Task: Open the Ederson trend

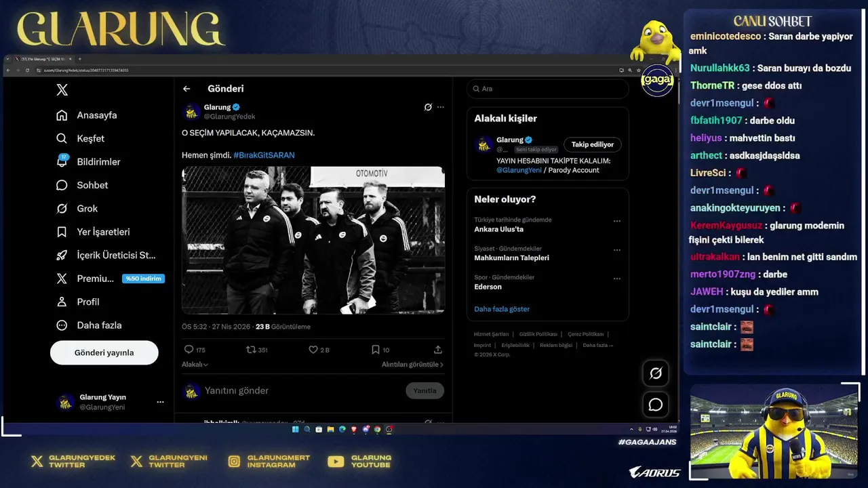Action: (488, 287)
